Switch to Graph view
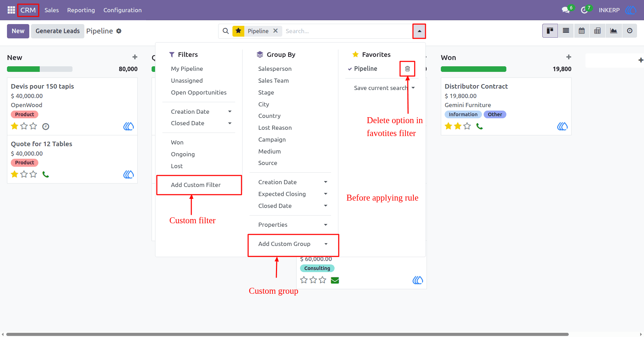 point(613,31)
